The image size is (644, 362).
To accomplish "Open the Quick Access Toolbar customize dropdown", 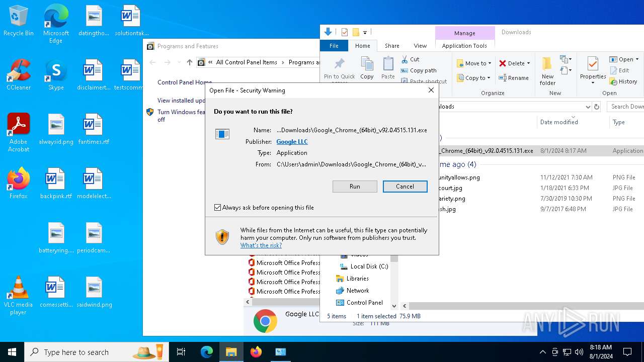I will [x=365, y=32].
